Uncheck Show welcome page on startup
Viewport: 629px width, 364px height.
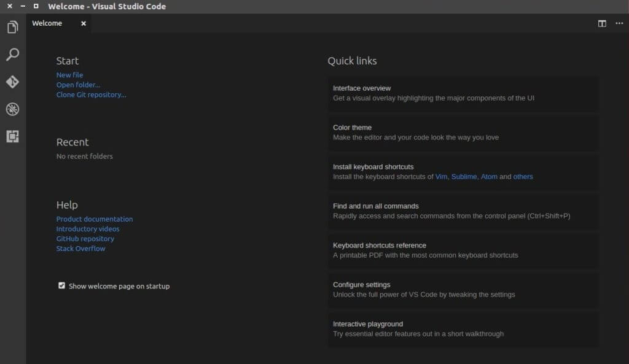[61, 285]
